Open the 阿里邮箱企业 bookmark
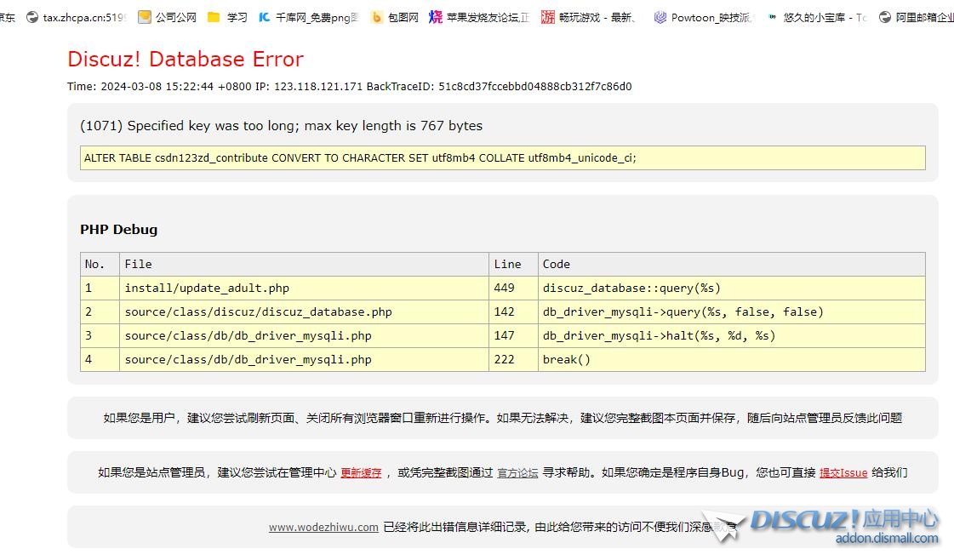The image size is (954, 560). click(x=917, y=17)
